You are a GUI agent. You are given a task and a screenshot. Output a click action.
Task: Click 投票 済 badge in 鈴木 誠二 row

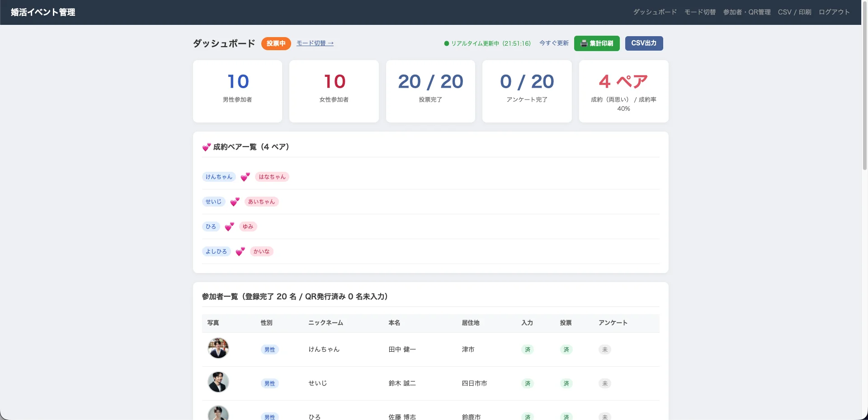(x=566, y=383)
